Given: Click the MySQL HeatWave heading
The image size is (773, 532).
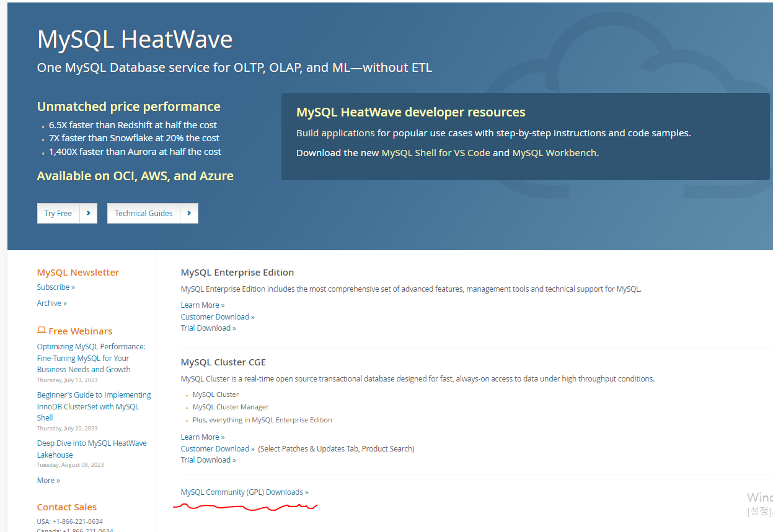Looking at the screenshot, I should pyautogui.click(x=135, y=40).
